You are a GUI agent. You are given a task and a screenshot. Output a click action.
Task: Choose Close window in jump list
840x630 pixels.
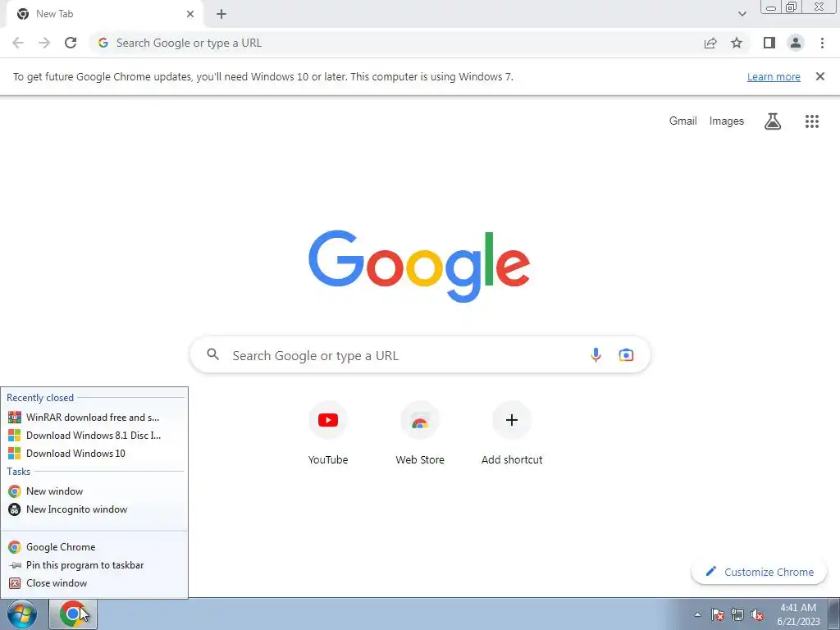coord(94,583)
